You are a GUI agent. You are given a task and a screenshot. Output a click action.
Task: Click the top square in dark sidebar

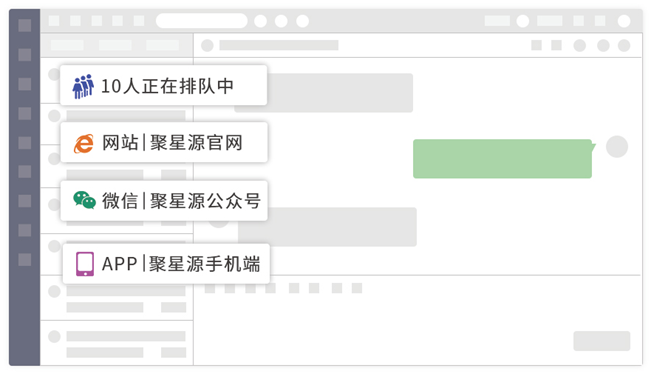25,25
